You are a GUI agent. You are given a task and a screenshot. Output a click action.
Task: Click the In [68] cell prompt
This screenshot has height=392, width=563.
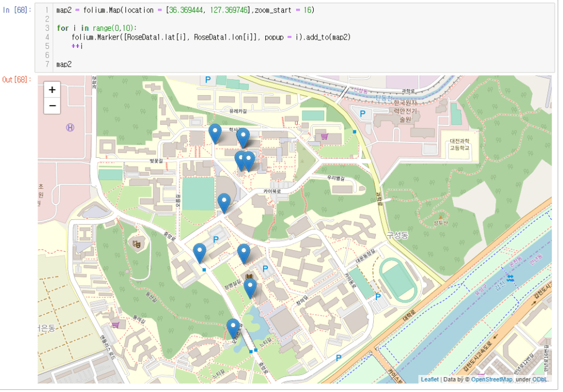17,10
